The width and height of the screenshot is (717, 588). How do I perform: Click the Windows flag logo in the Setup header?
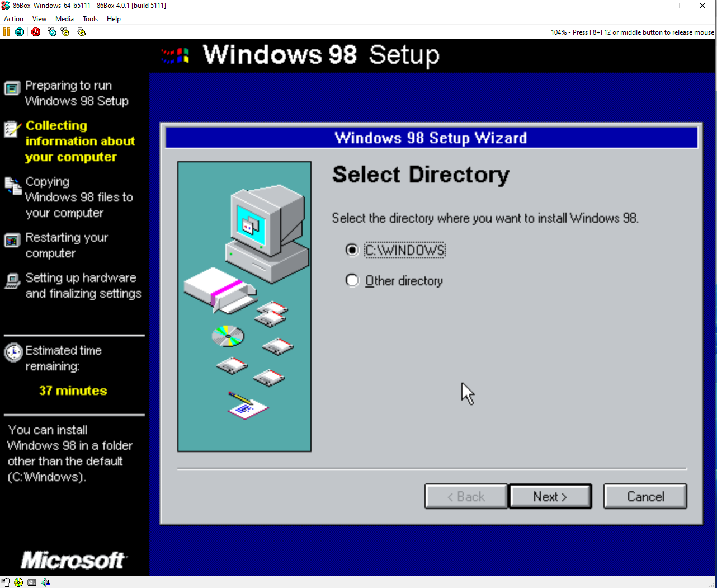[x=175, y=55]
